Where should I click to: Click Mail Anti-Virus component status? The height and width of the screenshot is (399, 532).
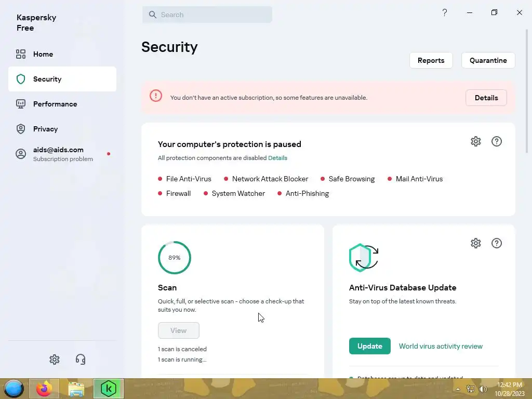(x=415, y=179)
